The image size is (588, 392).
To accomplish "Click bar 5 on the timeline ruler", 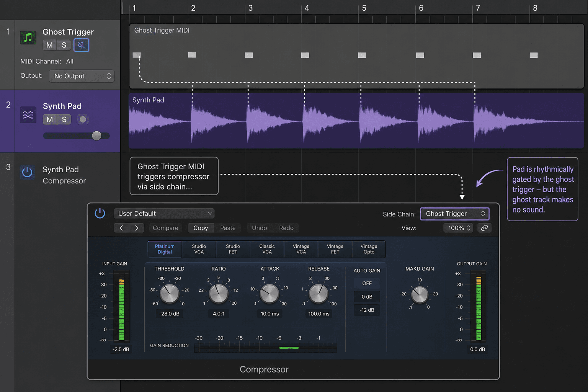I will click(x=364, y=8).
